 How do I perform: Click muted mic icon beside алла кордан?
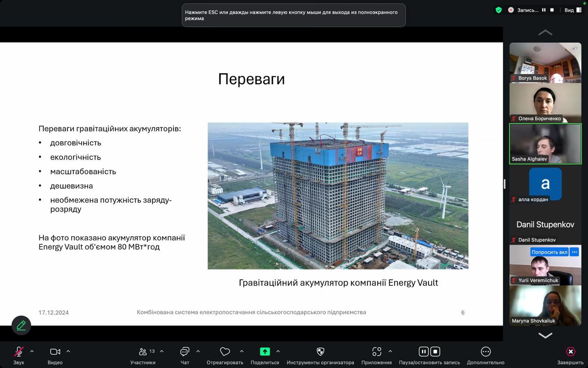click(x=514, y=200)
